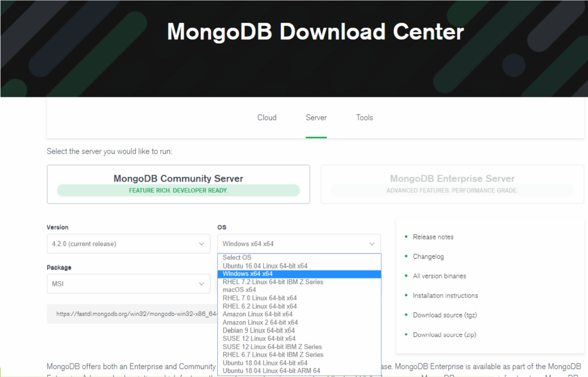
Task: Open the Changelog link
Action: coord(428,257)
